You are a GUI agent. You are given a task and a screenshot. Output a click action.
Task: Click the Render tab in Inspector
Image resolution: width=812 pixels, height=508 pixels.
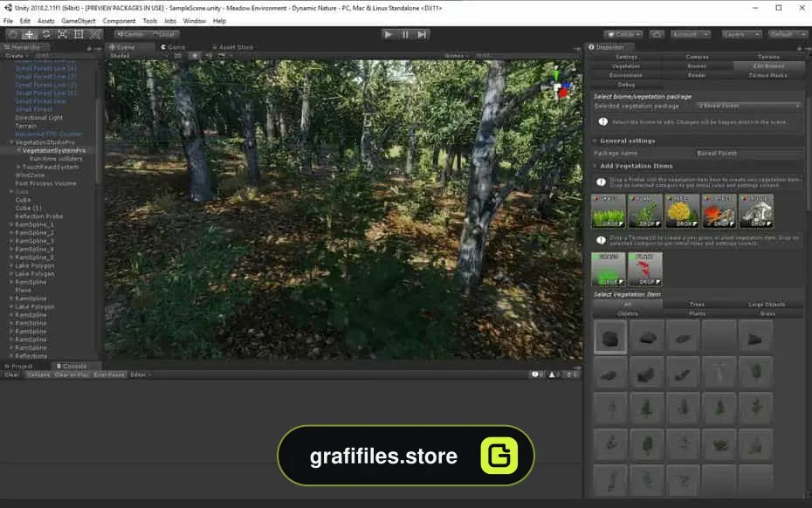697,75
